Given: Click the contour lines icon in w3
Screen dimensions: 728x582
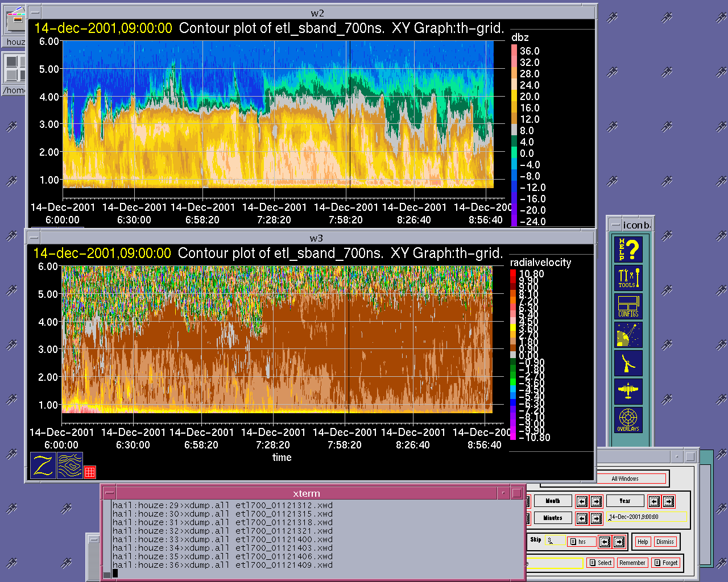Looking at the screenshot, I should click(x=70, y=465).
